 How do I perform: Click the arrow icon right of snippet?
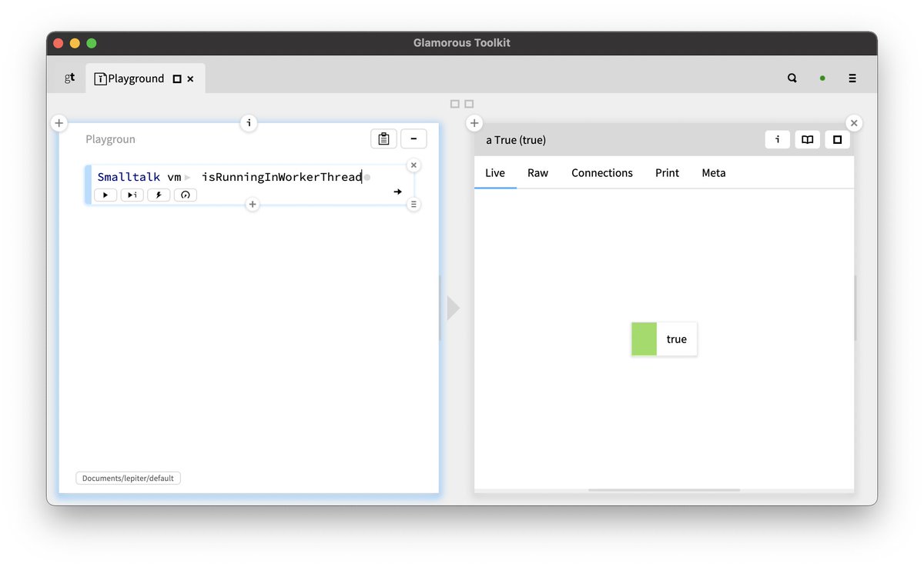point(398,192)
